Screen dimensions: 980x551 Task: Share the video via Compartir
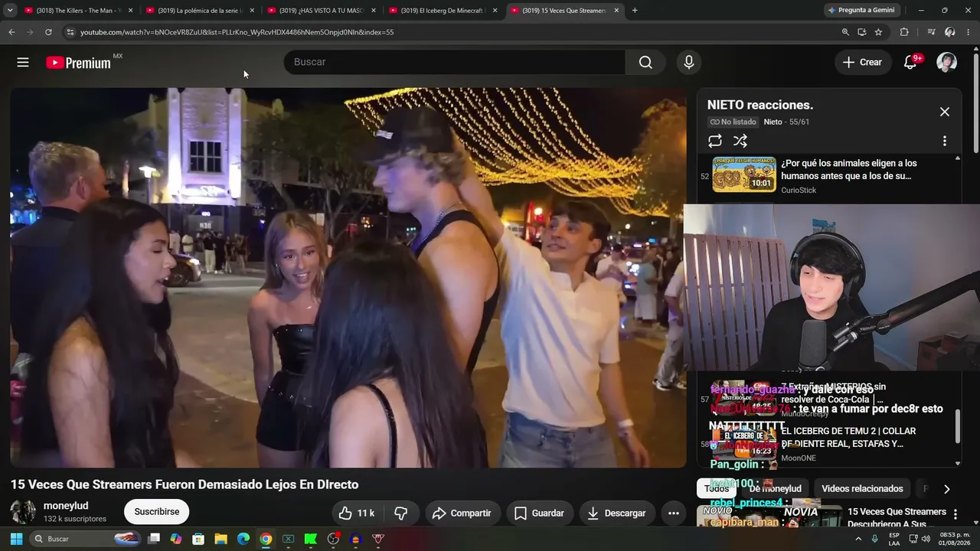(462, 513)
